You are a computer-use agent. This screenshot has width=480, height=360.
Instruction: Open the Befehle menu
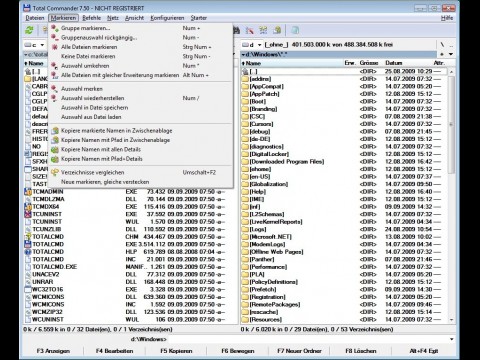point(92,18)
